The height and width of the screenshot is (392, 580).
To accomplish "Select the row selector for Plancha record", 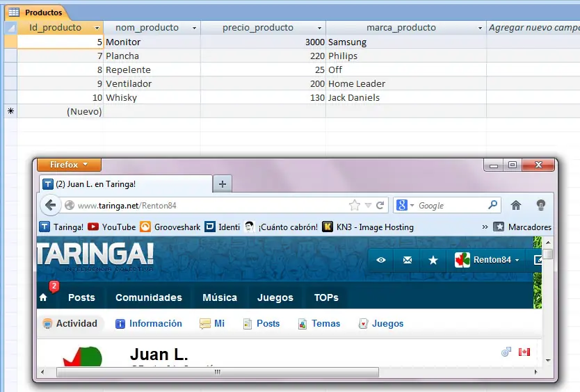I will 10,56.
